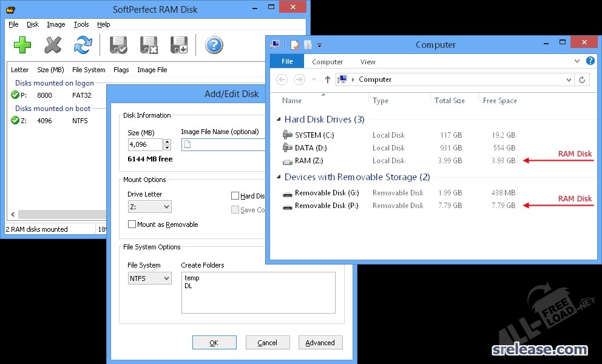Click the Explorer up arrow navigation icon
This screenshot has height=364, width=602.
(x=328, y=79)
